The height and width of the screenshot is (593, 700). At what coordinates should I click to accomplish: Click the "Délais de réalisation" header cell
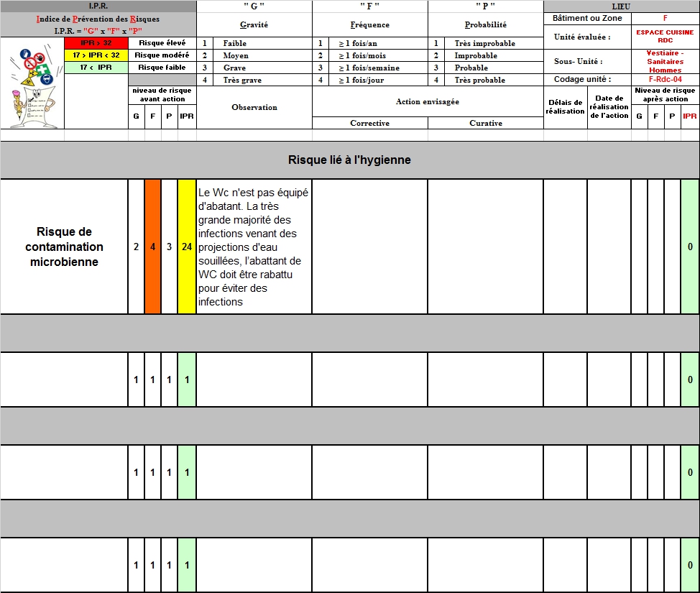pyautogui.click(x=565, y=107)
